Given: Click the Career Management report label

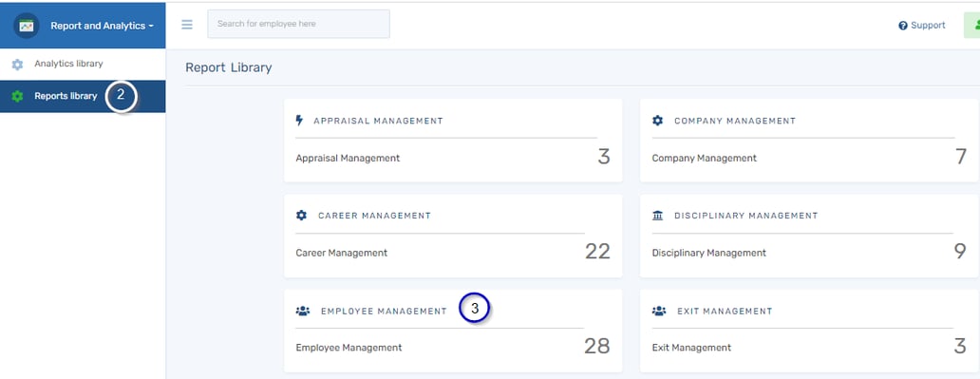Looking at the screenshot, I should point(341,254).
